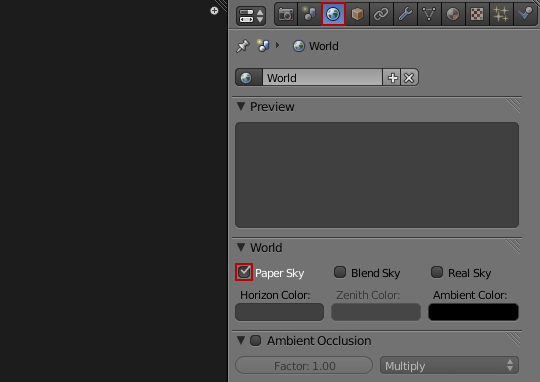This screenshot has width=540, height=382.
Task: Open the Particles sparkle tab
Action: [501, 14]
